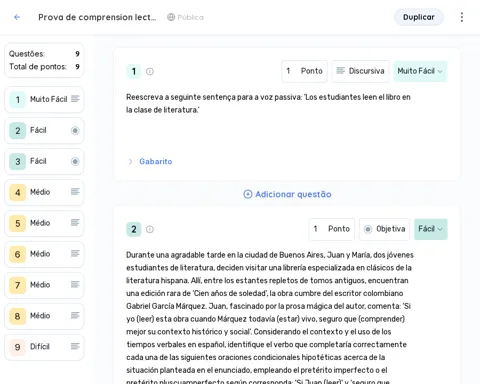This screenshot has height=384, width=480.
Task: Go back with the left arrow icon
Action: click(x=17, y=17)
